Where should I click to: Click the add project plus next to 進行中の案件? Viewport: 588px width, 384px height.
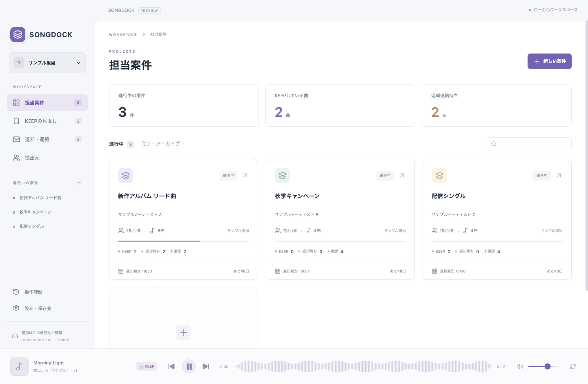click(79, 183)
